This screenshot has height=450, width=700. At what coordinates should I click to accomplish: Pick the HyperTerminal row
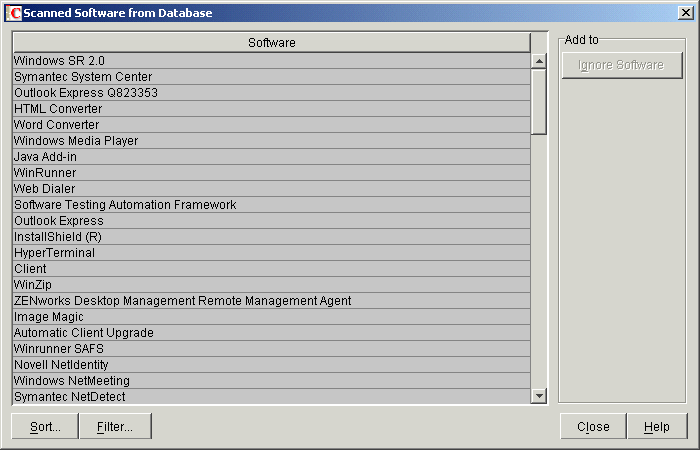point(272,253)
